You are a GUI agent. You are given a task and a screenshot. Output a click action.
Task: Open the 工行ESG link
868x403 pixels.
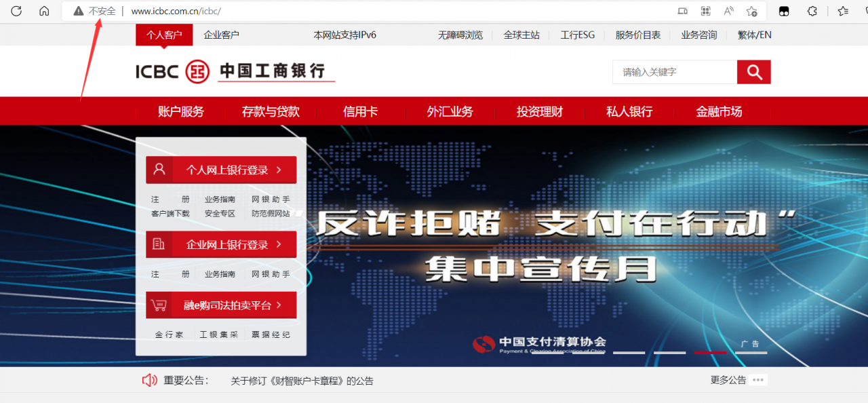coord(578,35)
